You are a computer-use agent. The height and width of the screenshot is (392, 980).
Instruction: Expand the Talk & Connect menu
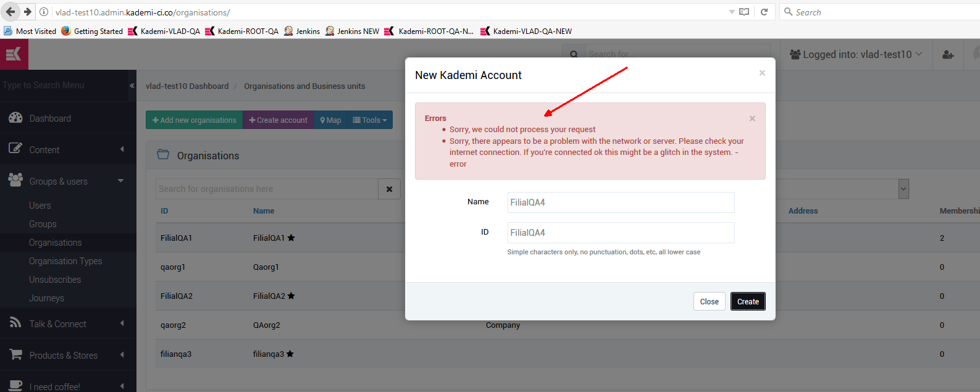[122, 323]
